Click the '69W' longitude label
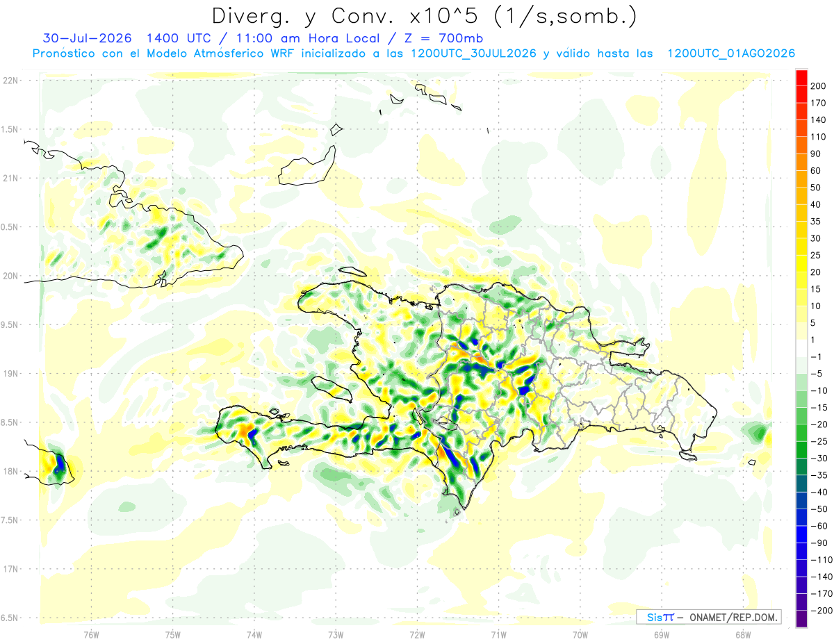The width and height of the screenshot is (834, 644). click(662, 634)
